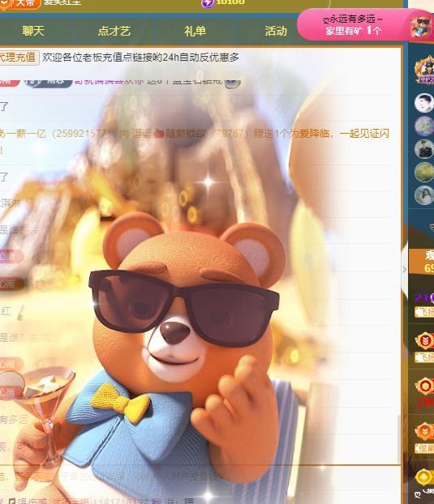Click the orange chevron badge icon

(x=425, y=431)
